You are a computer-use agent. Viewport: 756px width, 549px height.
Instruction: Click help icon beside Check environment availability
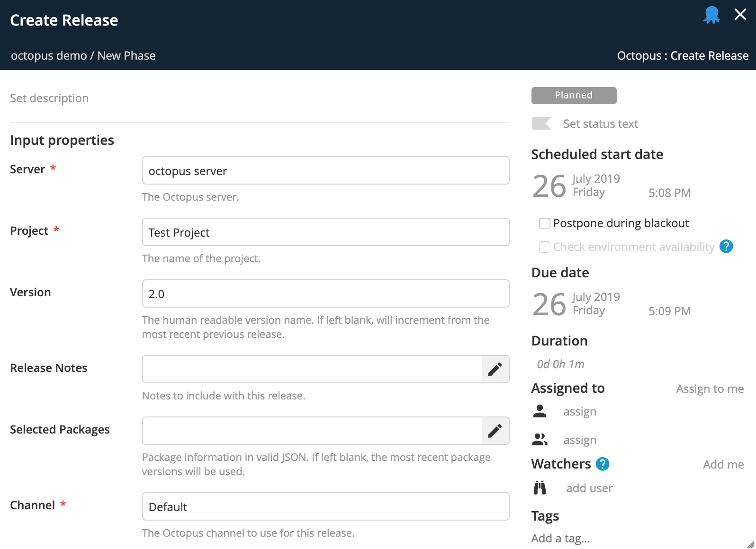(x=726, y=246)
